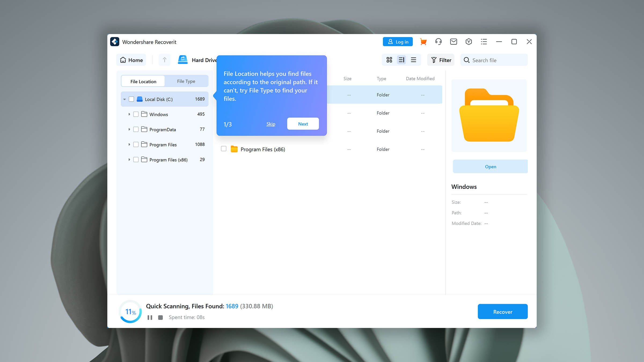This screenshot has width=644, height=362.
Task: Click the shopping cart icon
Action: (423, 42)
